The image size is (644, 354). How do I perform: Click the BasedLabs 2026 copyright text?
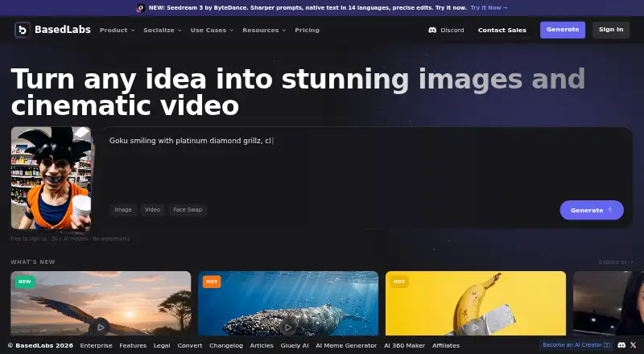[x=40, y=345]
